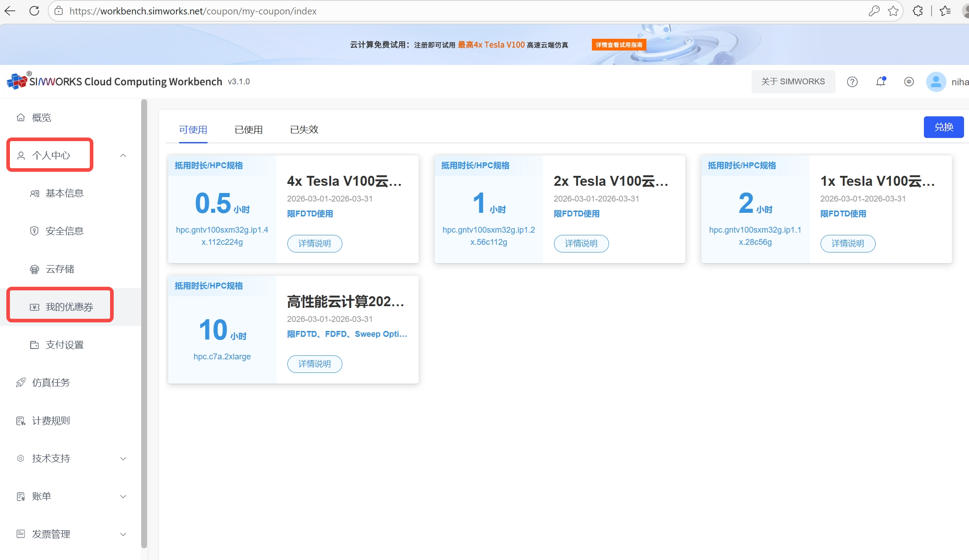969x560 pixels.
Task: Click the browser refresh icon
Action: coord(34,11)
